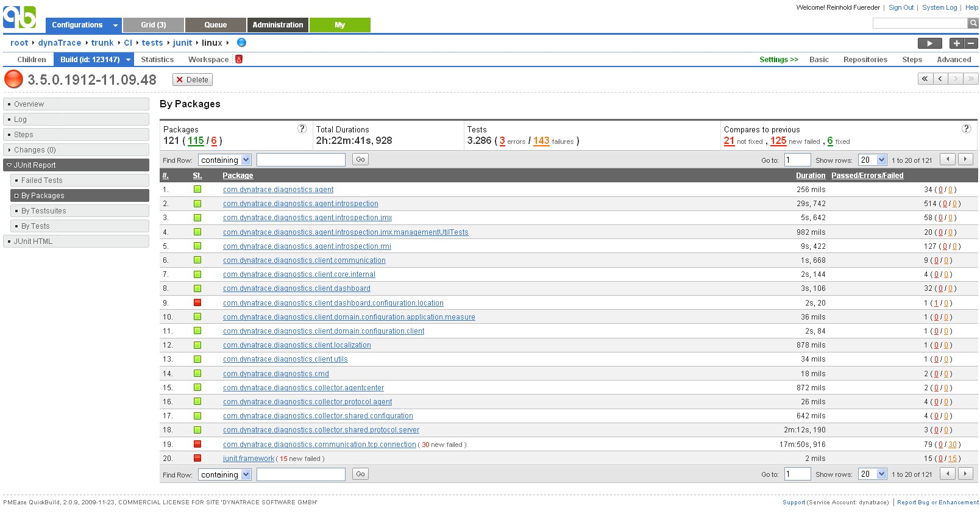Image resolution: width=980 pixels, height=522 pixels.
Task: Click the top Go to page input field
Action: [797, 160]
